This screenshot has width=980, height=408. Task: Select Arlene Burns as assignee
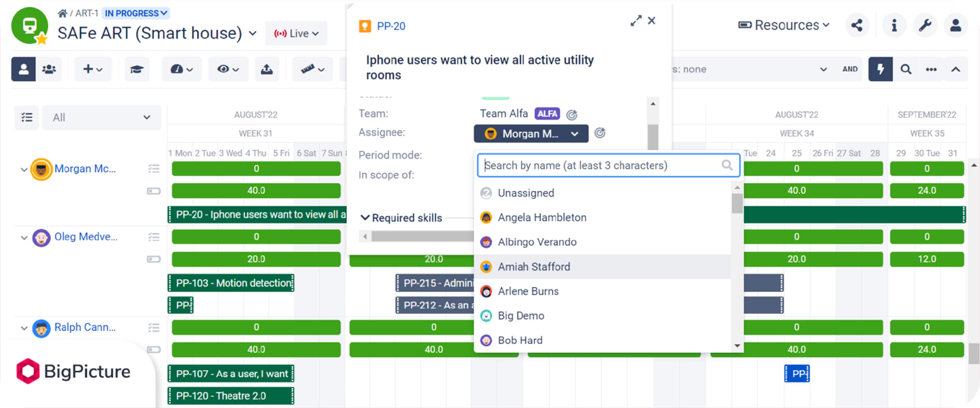tap(603, 291)
